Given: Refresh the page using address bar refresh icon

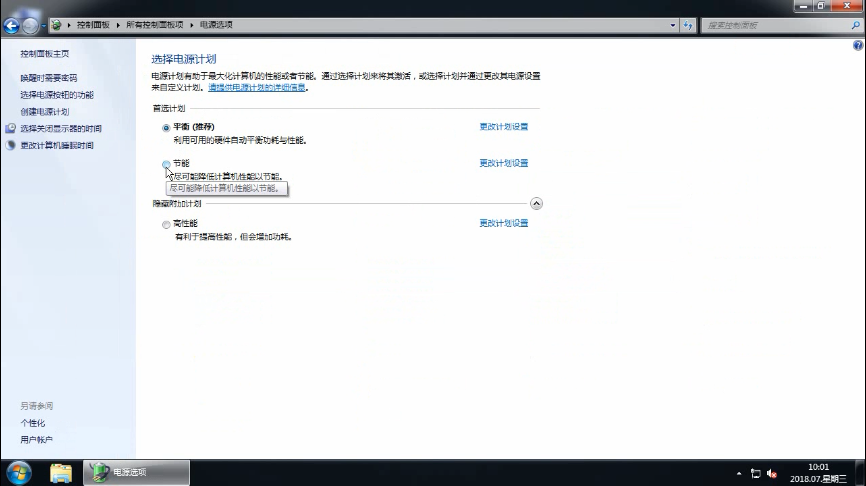Looking at the screenshot, I should pyautogui.click(x=688, y=25).
